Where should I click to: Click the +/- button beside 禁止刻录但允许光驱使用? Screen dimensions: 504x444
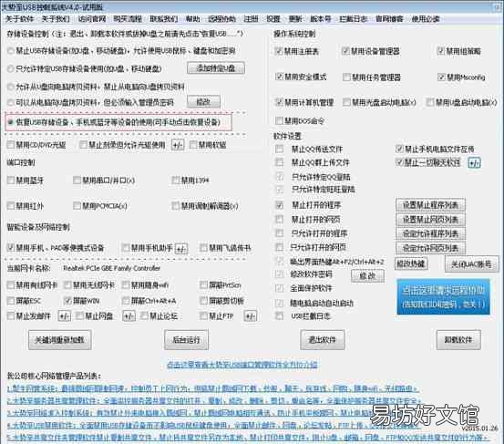pyautogui.click(x=178, y=145)
